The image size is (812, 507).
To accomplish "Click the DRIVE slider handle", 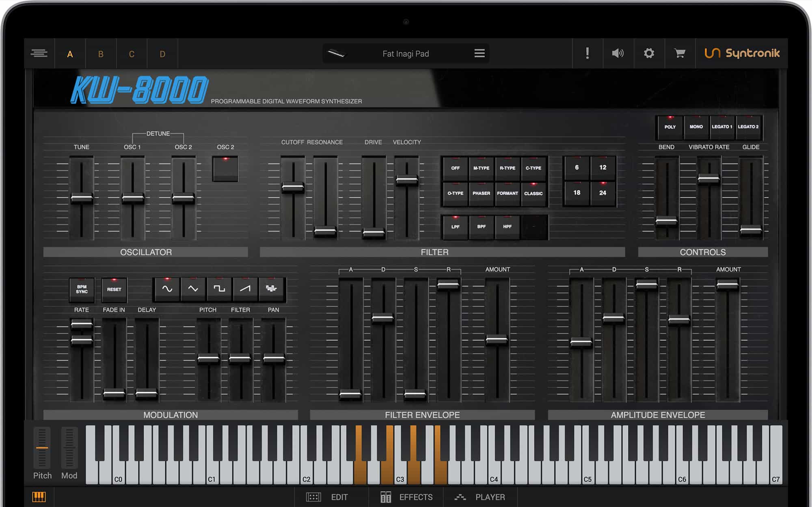I will (374, 233).
